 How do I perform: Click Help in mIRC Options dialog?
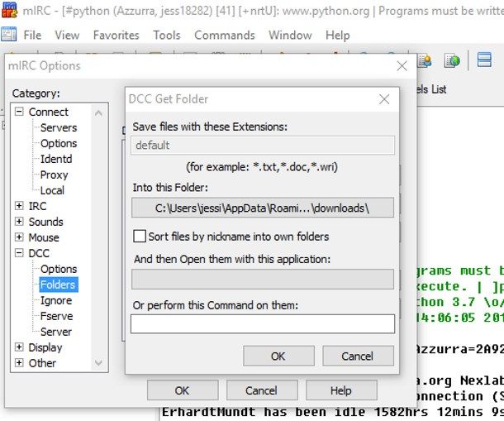pyautogui.click(x=341, y=390)
